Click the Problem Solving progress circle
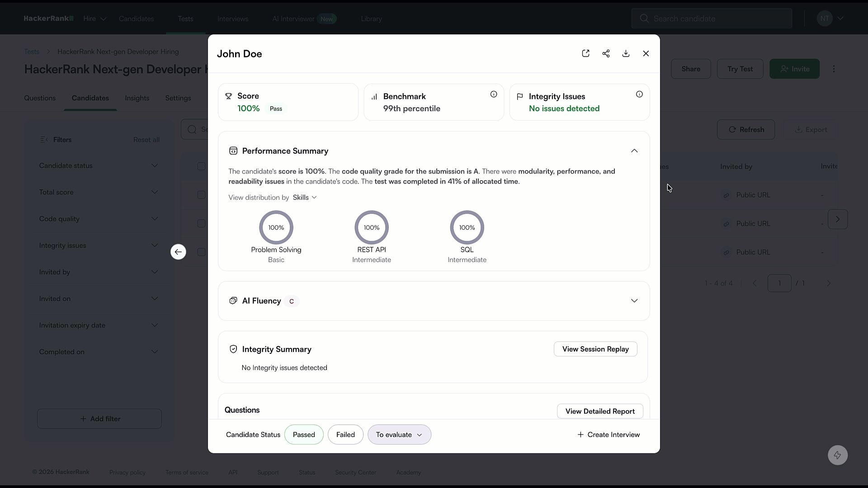This screenshot has width=868, height=488. (x=276, y=227)
